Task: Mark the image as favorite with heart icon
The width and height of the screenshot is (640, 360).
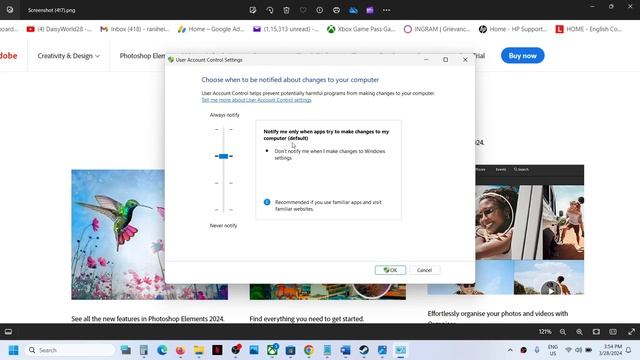Action: (x=303, y=10)
